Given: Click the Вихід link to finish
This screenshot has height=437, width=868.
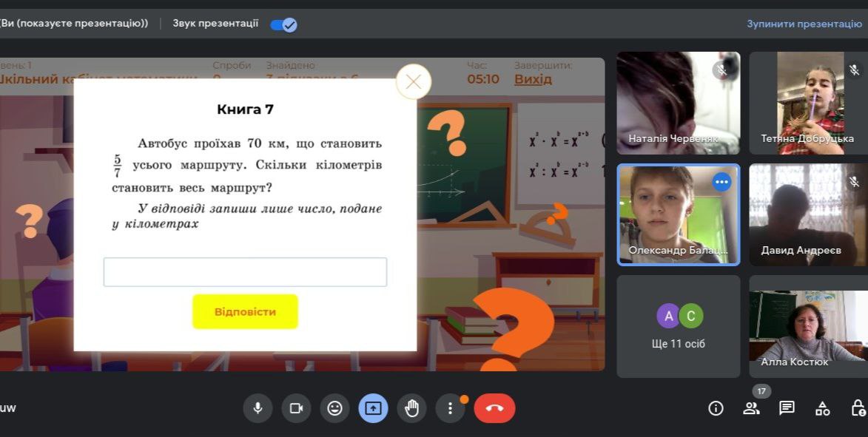Looking at the screenshot, I should (x=533, y=79).
